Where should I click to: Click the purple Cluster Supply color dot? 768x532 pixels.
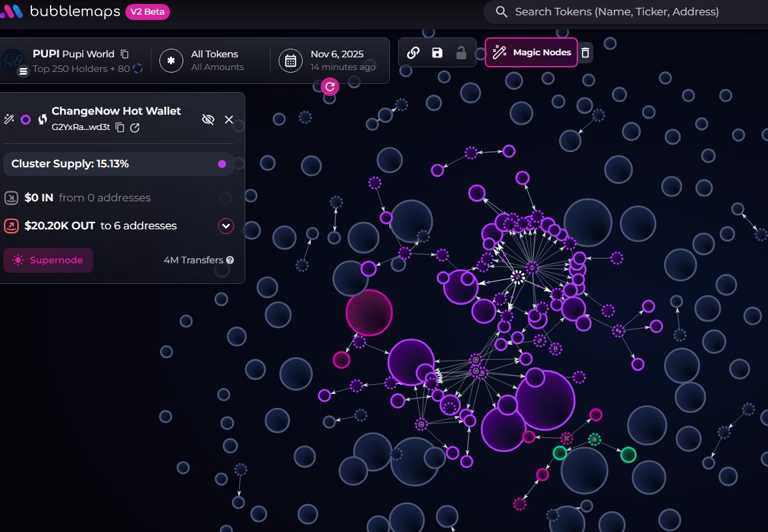pyautogui.click(x=222, y=164)
